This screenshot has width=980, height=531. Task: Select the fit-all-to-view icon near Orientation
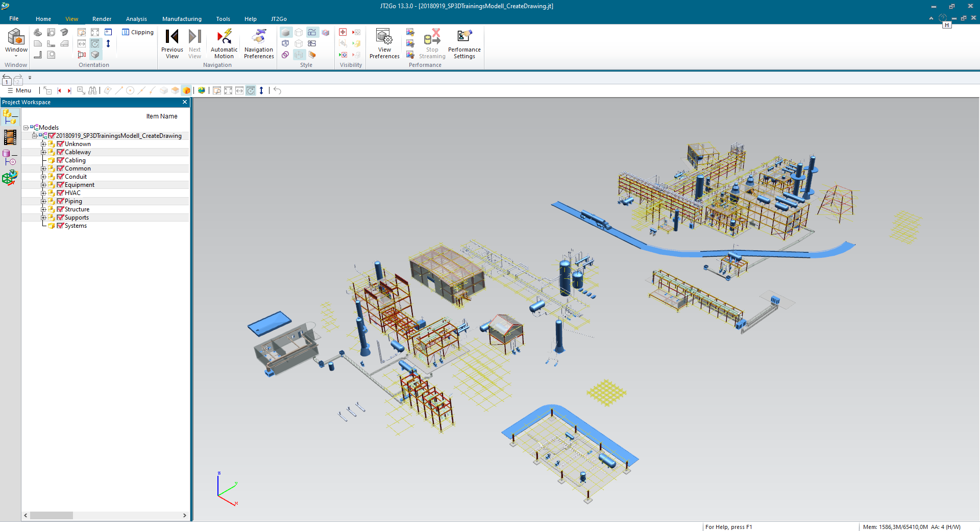[x=95, y=32]
